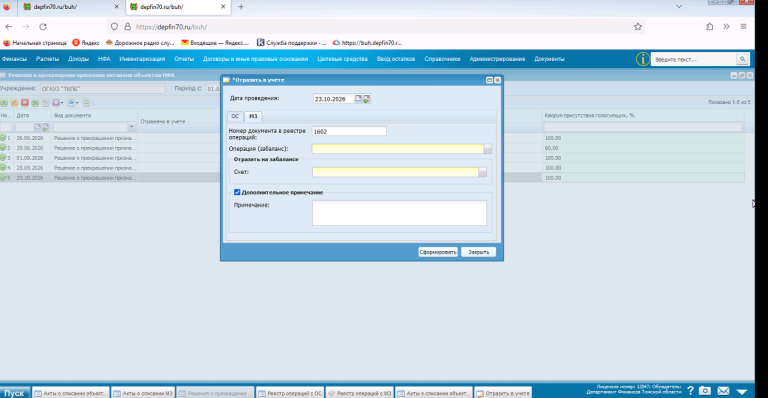The width and height of the screenshot is (768, 398).
Task: Click the Закрыть button
Action: point(479,252)
